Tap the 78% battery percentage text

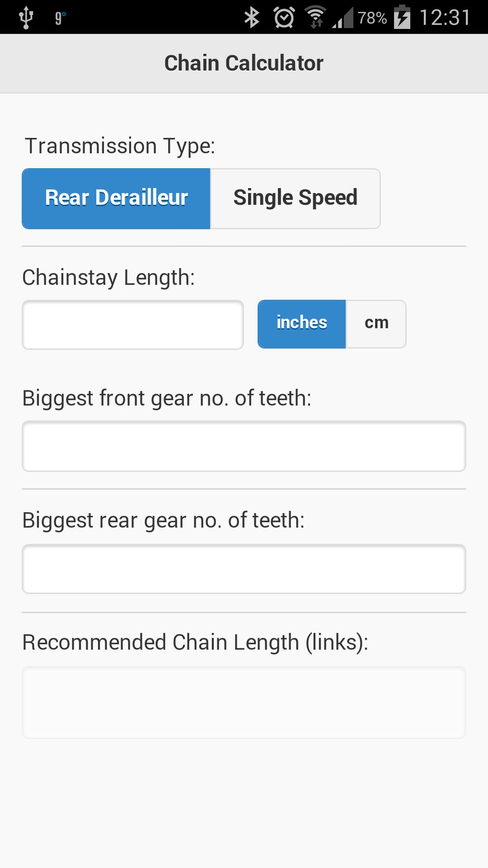372,18
